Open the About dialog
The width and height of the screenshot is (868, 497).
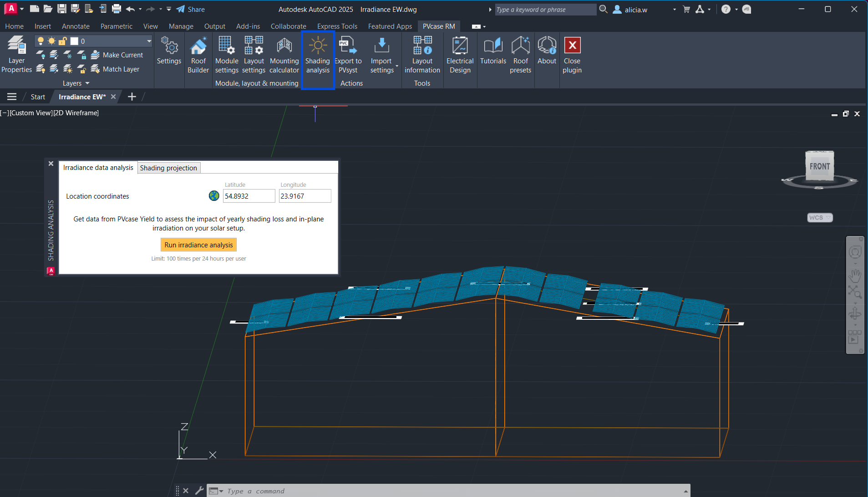(547, 51)
